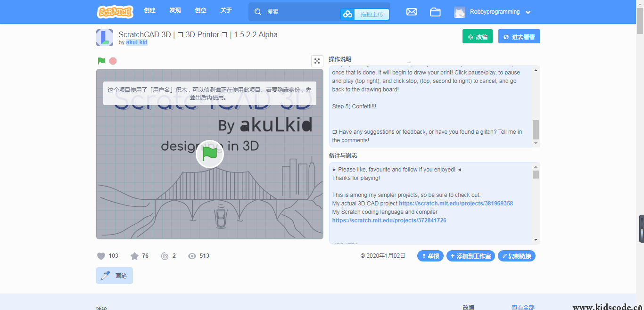Viewport: 644px width, 310px height.
Task: Click notes box scroll down arrow
Action: [x=536, y=240]
